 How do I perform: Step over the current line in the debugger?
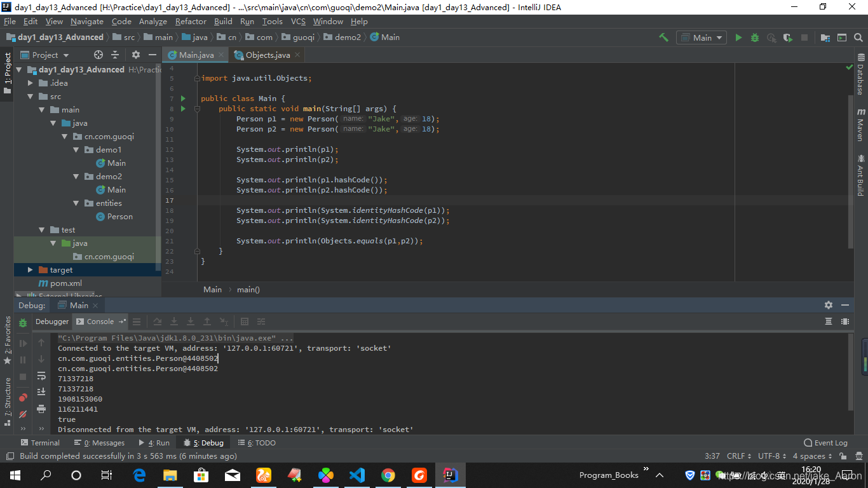pos(158,322)
